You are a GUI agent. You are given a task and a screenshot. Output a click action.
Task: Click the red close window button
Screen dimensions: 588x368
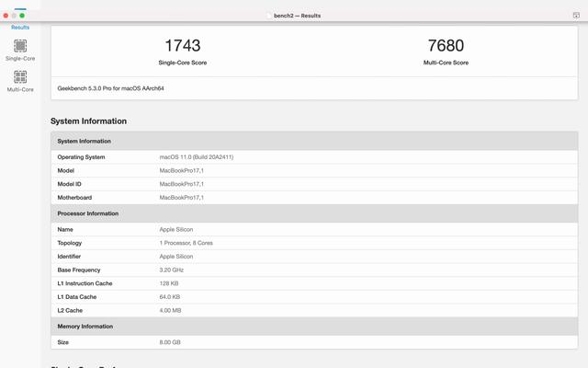[6, 16]
